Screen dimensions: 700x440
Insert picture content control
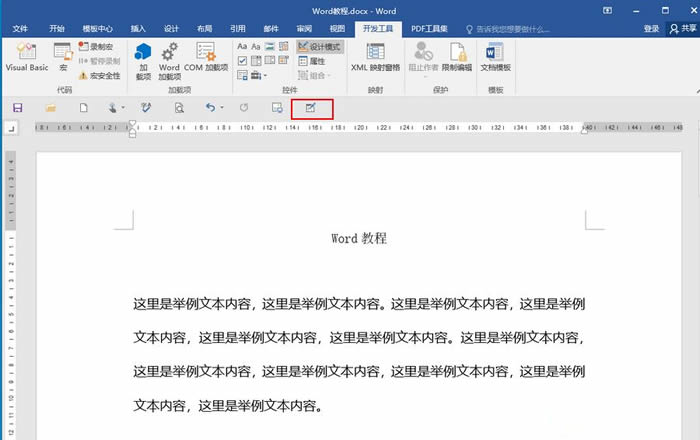click(270, 46)
